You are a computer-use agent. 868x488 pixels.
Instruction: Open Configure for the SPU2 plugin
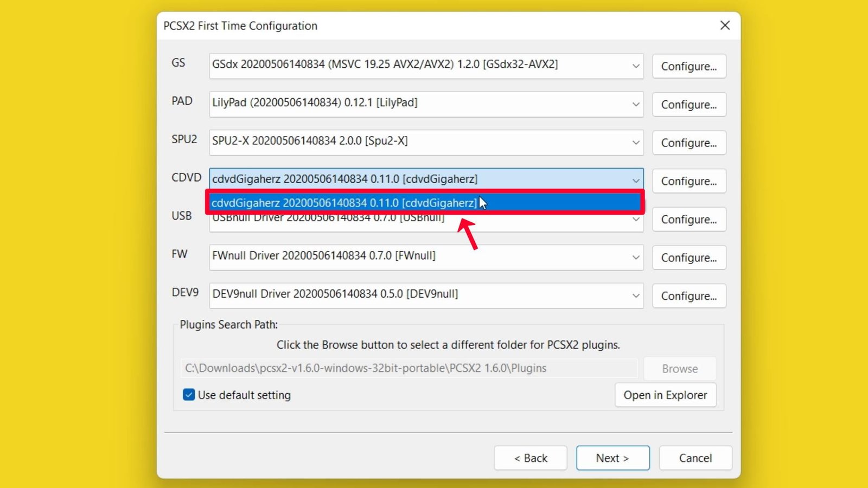689,143
